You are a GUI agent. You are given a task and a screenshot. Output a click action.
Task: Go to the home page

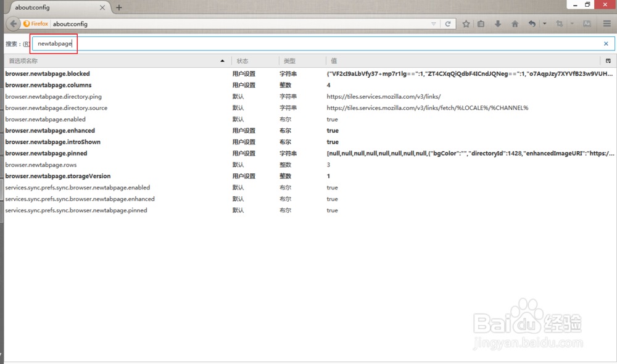[x=515, y=23]
